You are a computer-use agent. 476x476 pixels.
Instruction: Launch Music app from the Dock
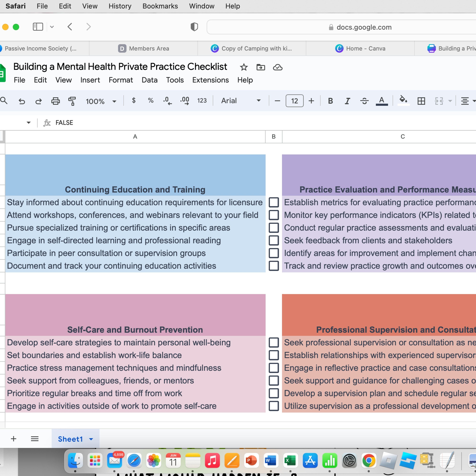[x=212, y=461]
